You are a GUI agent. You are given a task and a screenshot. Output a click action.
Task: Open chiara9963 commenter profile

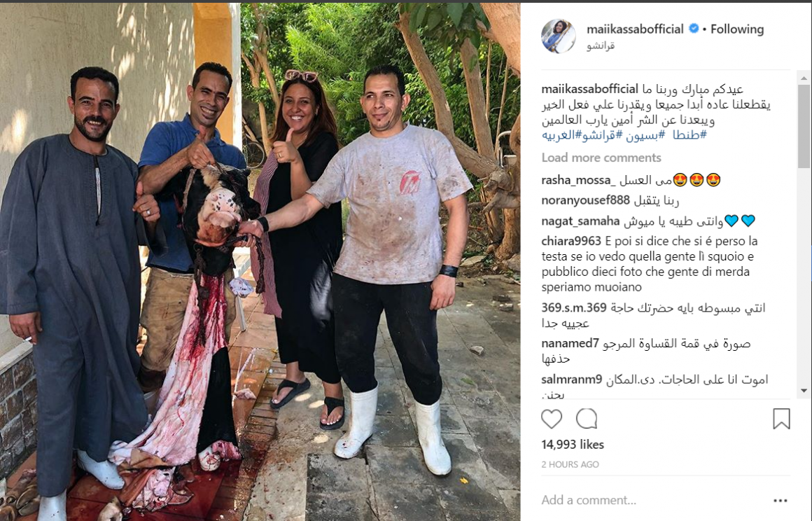click(x=571, y=242)
